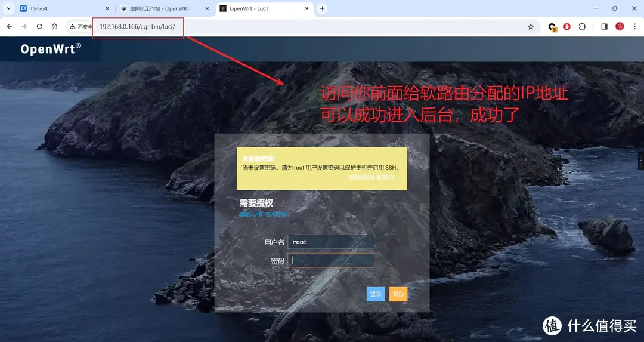The width and height of the screenshot is (644, 342).
Task: Click the 用户名 field containing root
Action: tap(331, 242)
